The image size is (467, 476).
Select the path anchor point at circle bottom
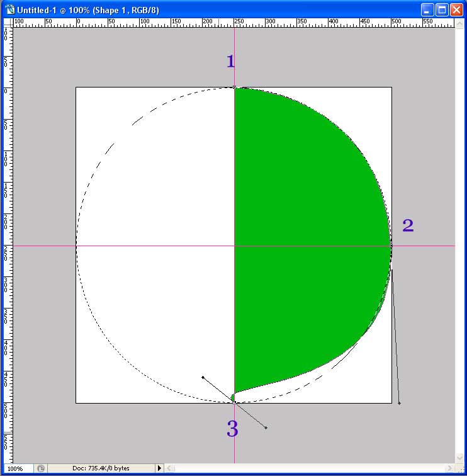tap(234, 402)
